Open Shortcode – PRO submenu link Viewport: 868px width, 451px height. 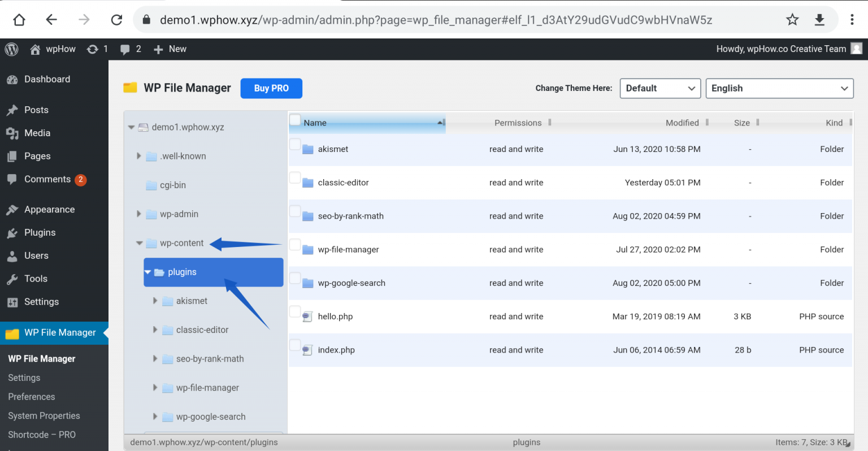pos(42,435)
